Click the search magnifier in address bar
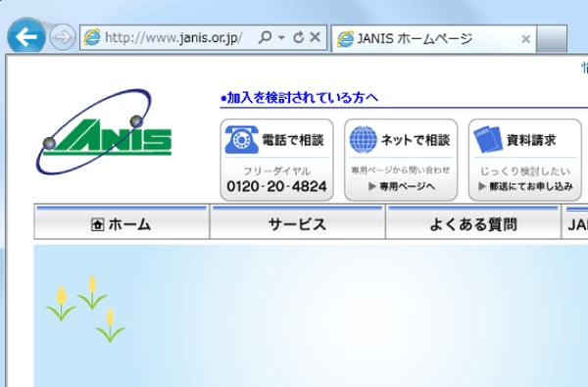 [x=265, y=37]
